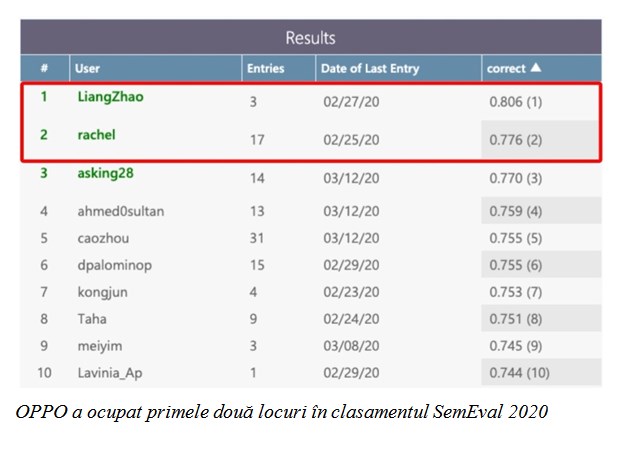Open rachel user link
The height and width of the screenshot is (449, 637).
point(97,134)
